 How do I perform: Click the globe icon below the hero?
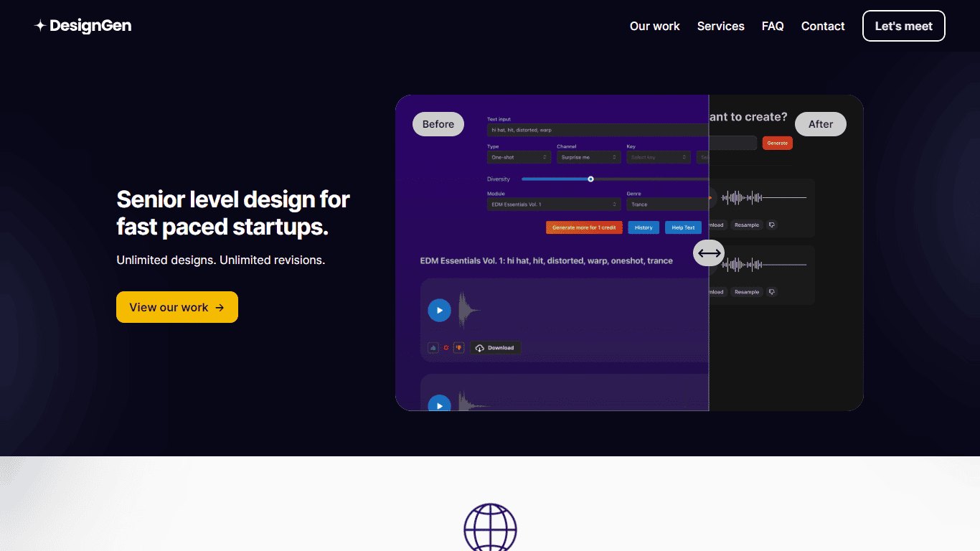(x=490, y=528)
